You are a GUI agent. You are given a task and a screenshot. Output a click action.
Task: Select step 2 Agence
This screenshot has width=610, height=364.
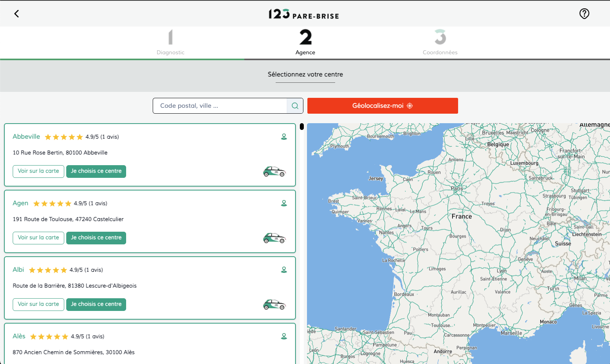click(305, 42)
